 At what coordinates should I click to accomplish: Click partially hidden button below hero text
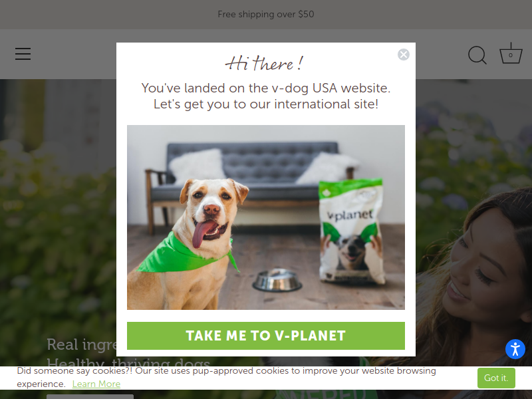[90, 396]
